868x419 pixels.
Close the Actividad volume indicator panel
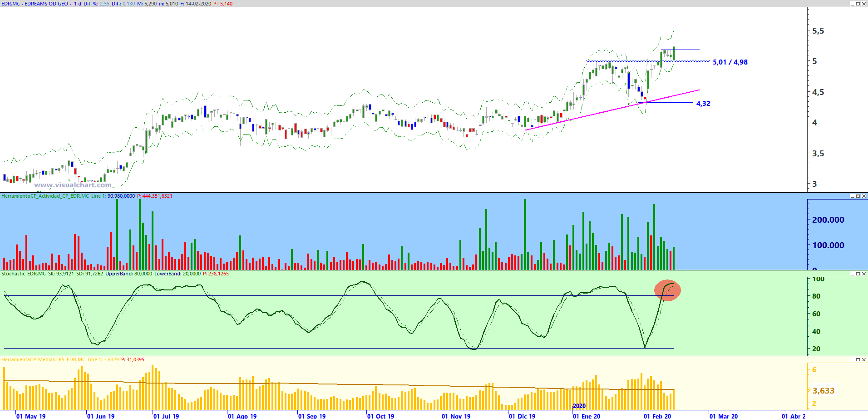tap(864, 196)
